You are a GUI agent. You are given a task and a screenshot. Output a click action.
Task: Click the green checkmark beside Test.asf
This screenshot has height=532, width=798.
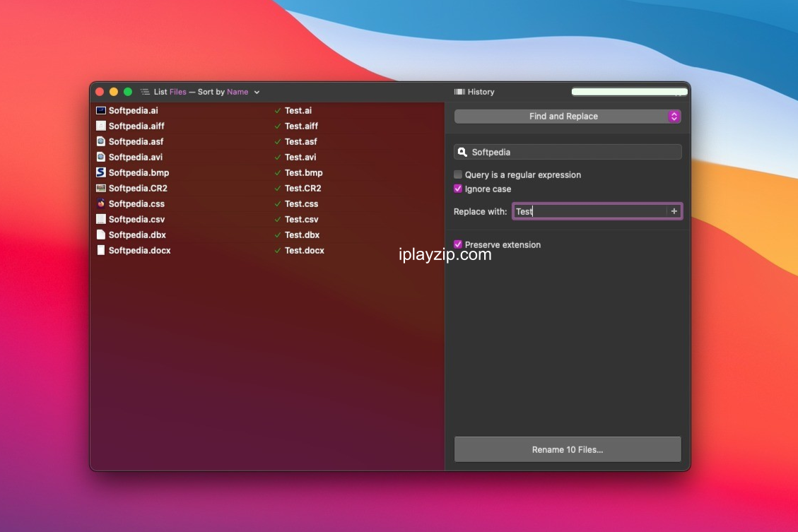(277, 141)
